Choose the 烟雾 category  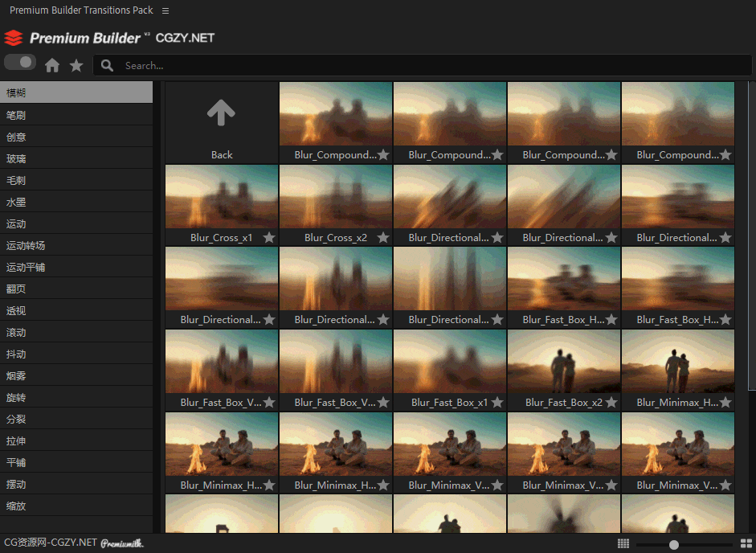pyautogui.click(x=76, y=375)
